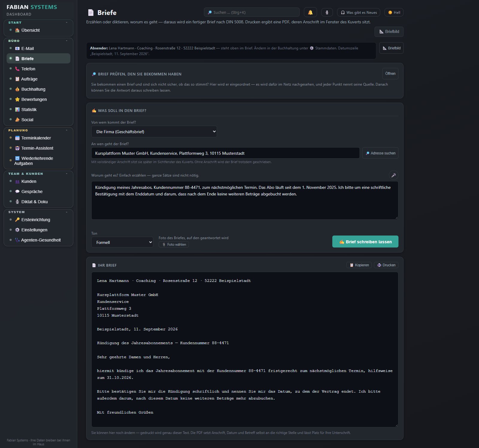Click the E-Mail icon in the sidebar
Viewport: 479px width, 448px height.
[17, 48]
